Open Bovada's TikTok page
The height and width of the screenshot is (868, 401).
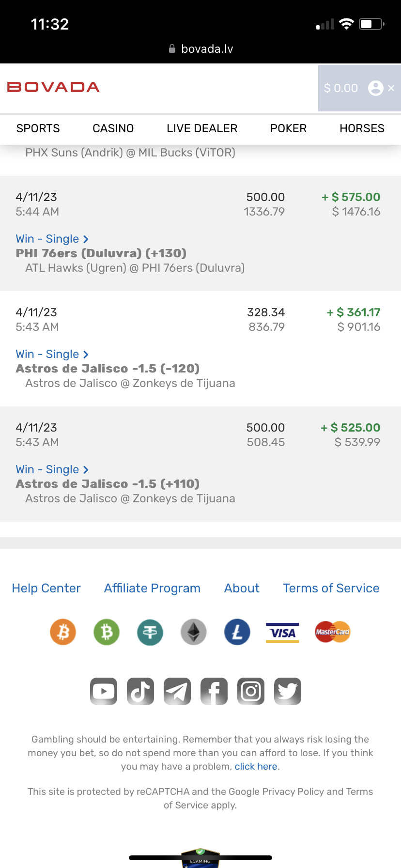140,691
